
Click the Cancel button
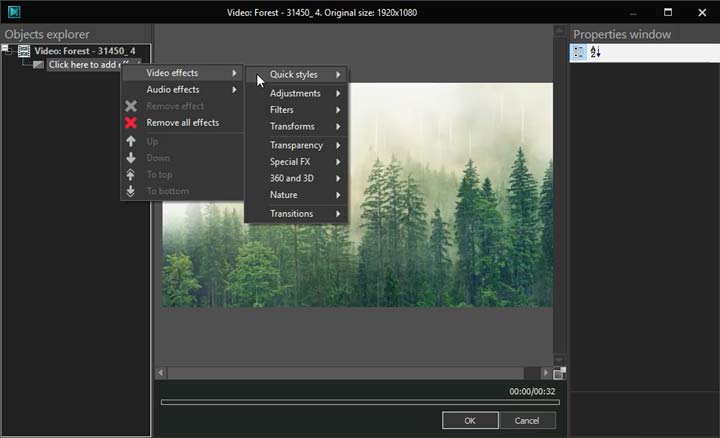click(x=527, y=421)
